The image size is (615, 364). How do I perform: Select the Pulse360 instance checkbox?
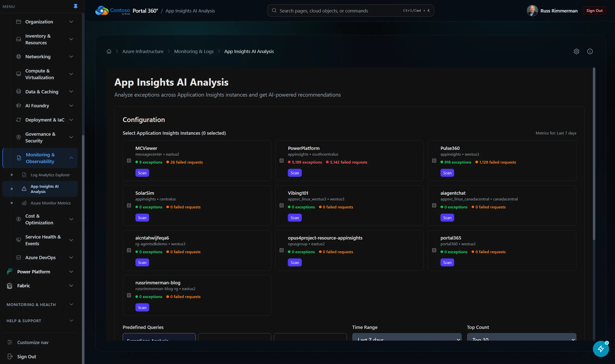[434, 161]
